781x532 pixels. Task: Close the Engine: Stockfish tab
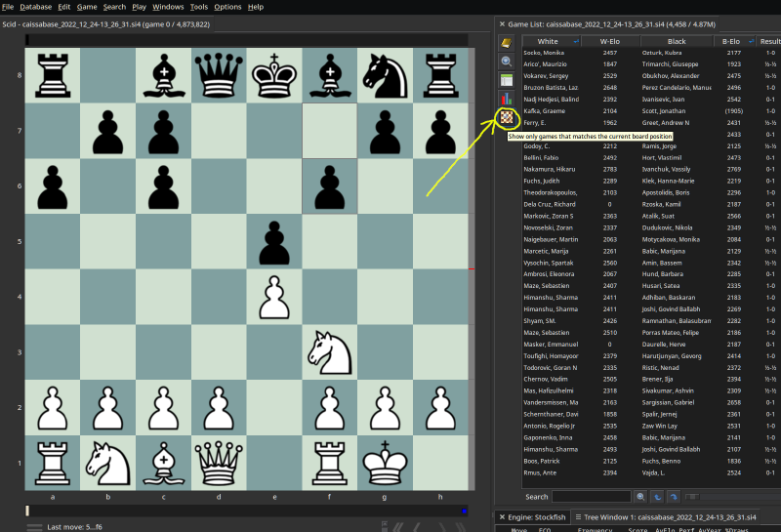[501, 516]
